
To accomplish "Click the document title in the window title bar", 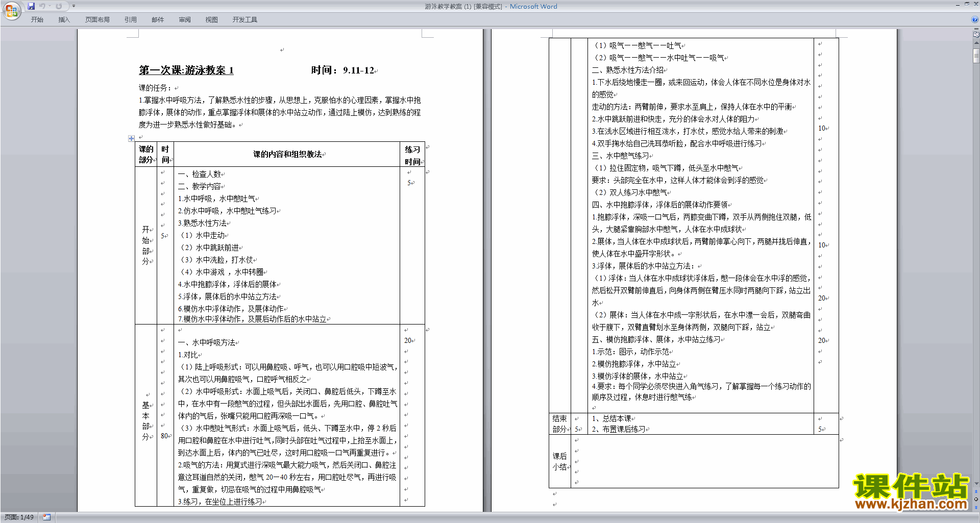I will coord(491,6).
